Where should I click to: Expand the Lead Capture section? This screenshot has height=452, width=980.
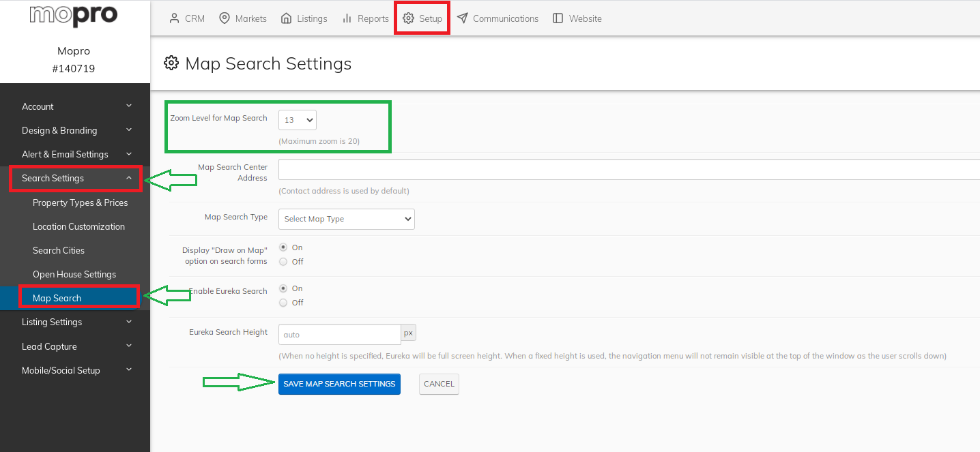tap(75, 346)
